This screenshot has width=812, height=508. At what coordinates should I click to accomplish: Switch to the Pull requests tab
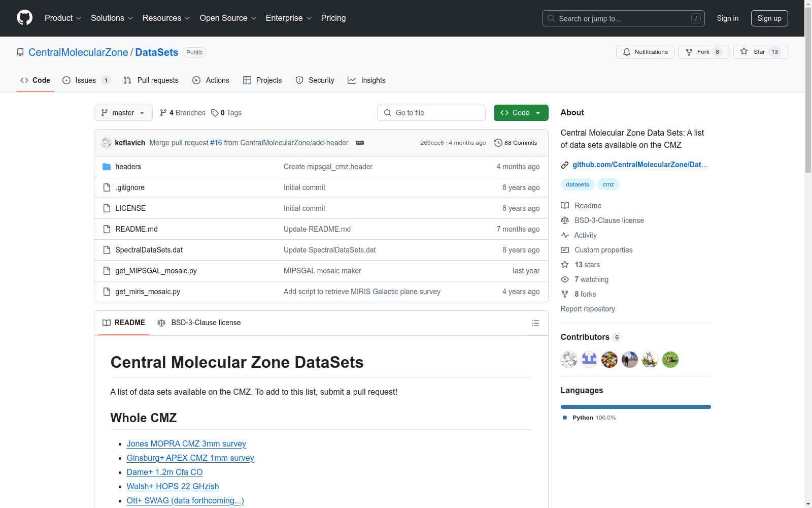151,80
